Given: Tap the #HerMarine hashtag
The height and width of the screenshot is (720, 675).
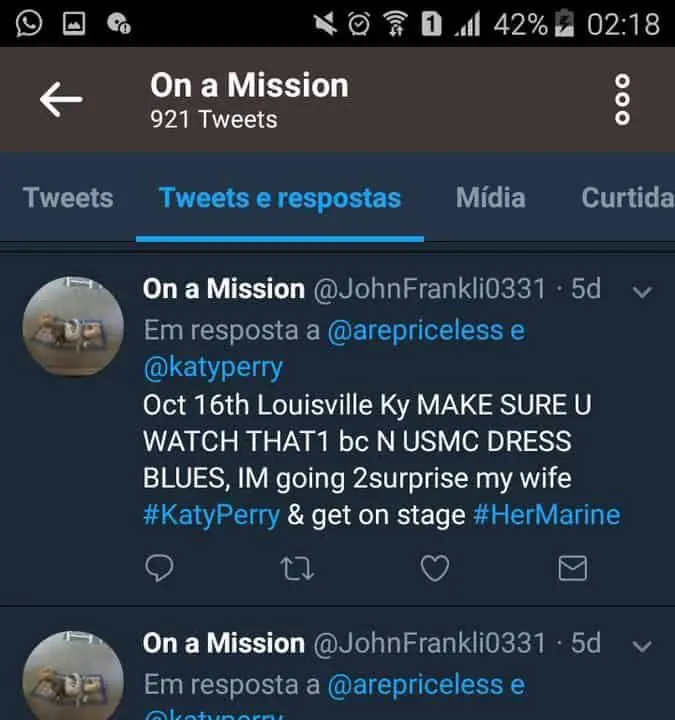Looking at the screenshot, I should tap(546, 515).
